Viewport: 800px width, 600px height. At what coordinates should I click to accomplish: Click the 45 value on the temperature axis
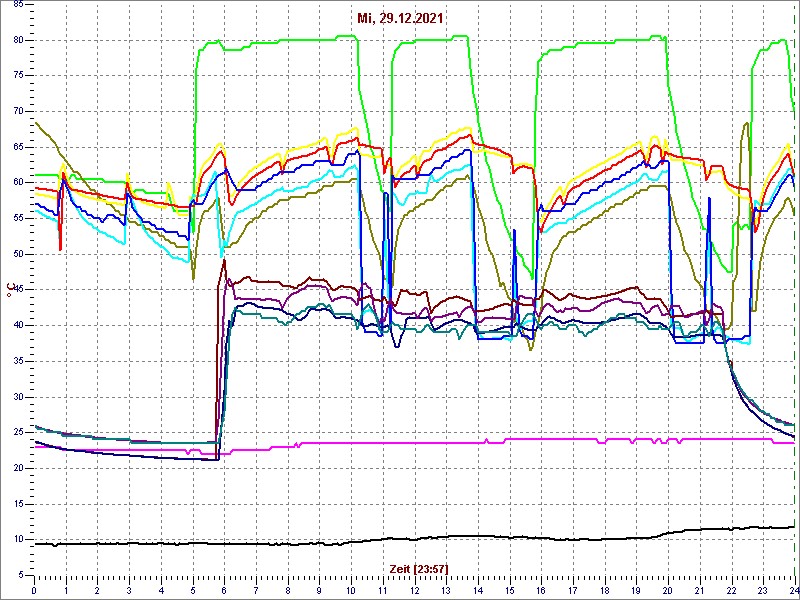18,290
